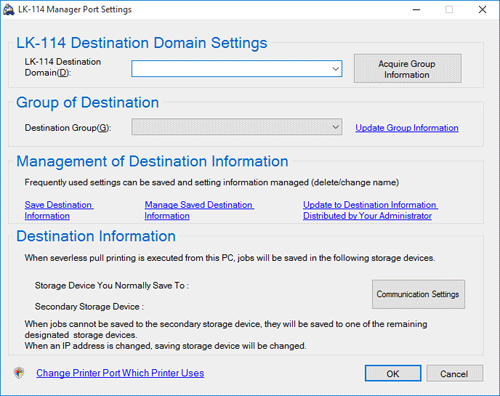This screenshot has height=396, width=500.
Task: Dismiss the dialog with the Cancel button
Action: point(454,373)
